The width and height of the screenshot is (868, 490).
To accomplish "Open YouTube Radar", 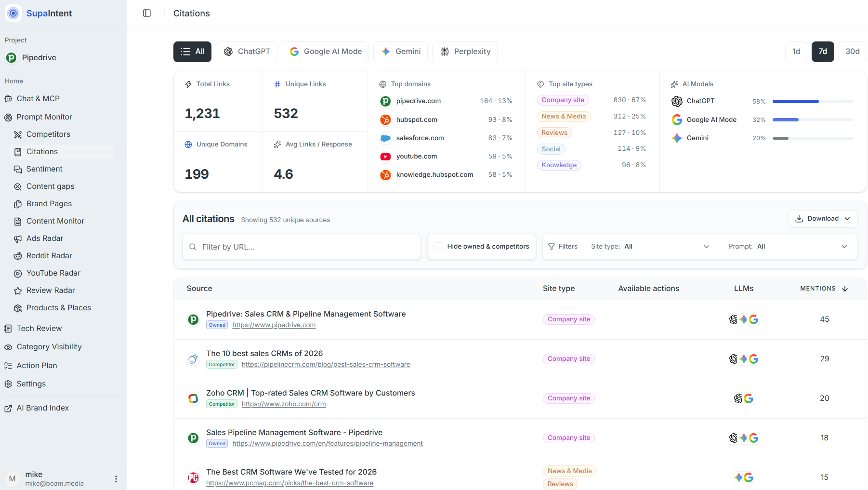I will coord(53,273).
